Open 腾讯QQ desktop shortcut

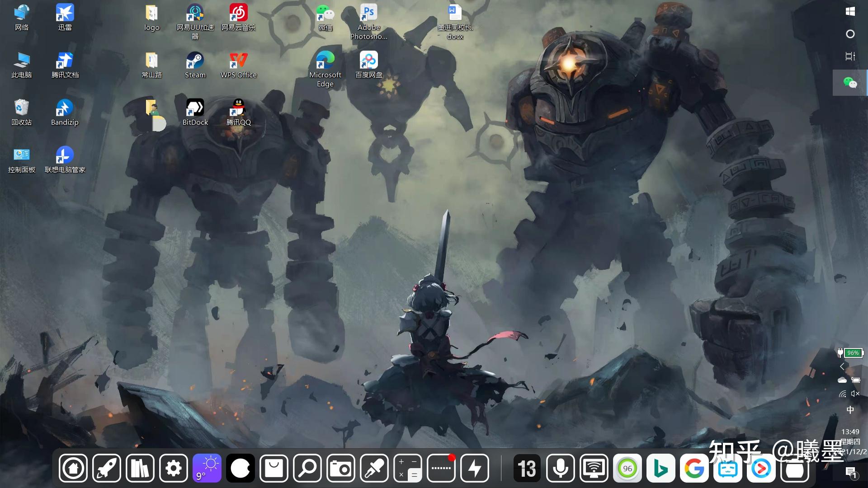238,113
